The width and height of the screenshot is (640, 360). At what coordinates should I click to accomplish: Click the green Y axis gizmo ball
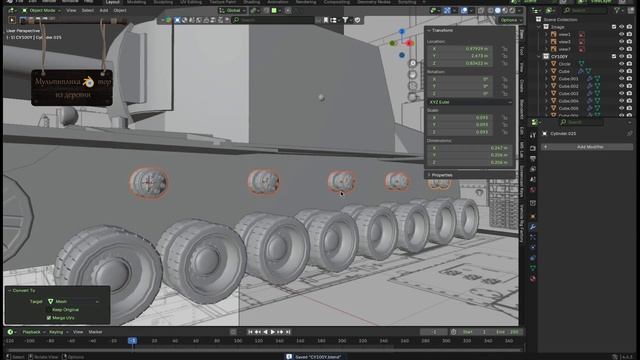coord(393,43)
